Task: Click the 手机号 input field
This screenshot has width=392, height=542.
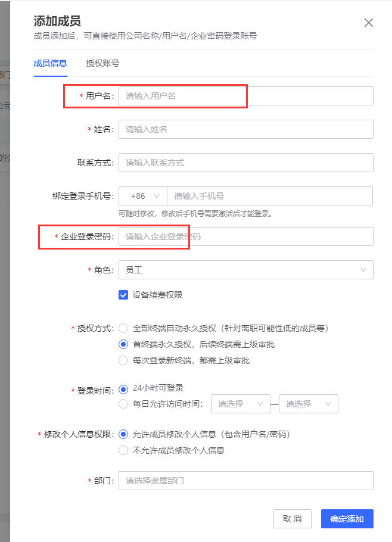Action: (x=269, y=196)
